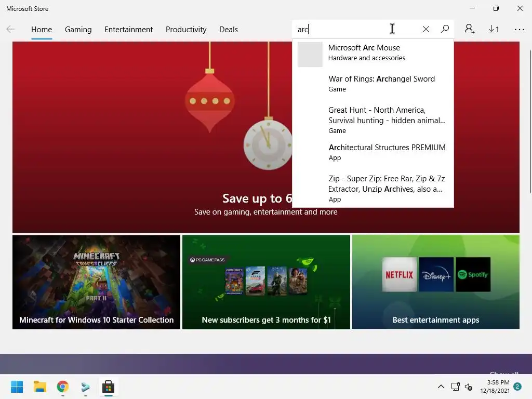Image resolution: width=532 pixels, height=399 pixels.
Task: Click the Disney+ logo in entertainment tile
Action: (436, 274)
